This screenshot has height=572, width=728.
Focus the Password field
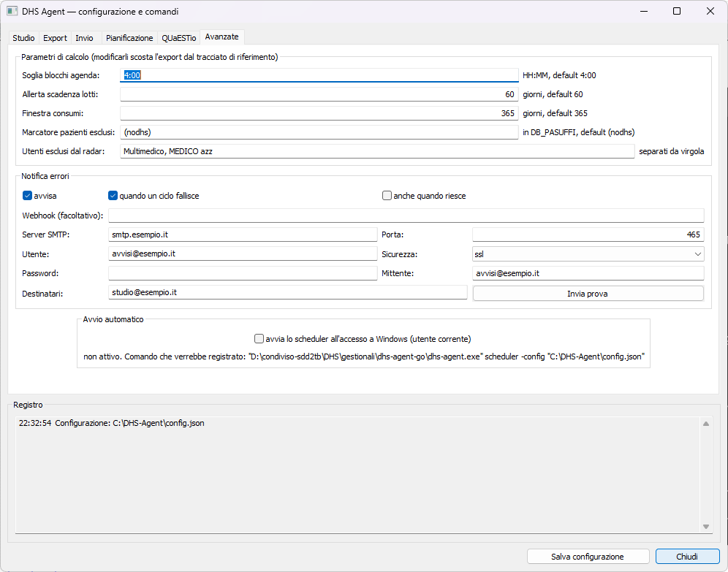click(243, 273)
